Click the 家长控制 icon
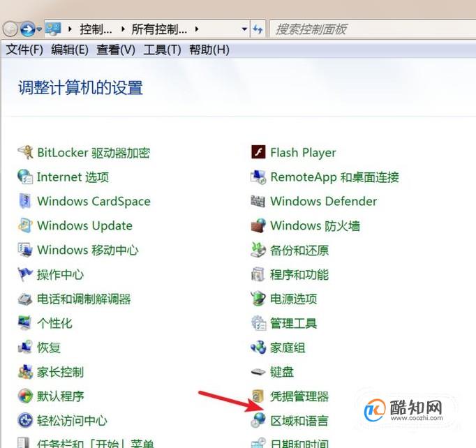Screen dimensions: 476x448 pyautogui.click(x=25, y=372)
